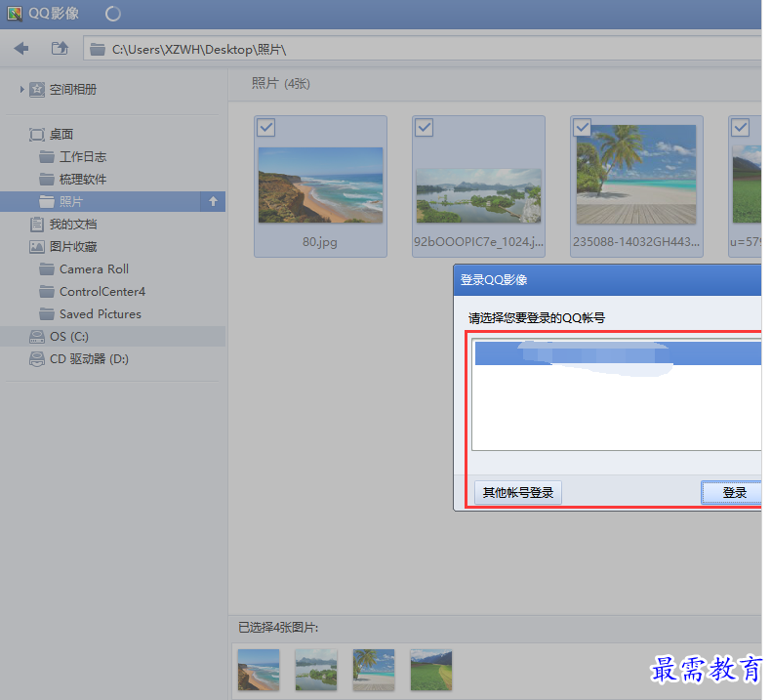Click the ControlCenter4 folder icon
The width and height of the screenshot is (771, 700).
[x=47, y=292]
